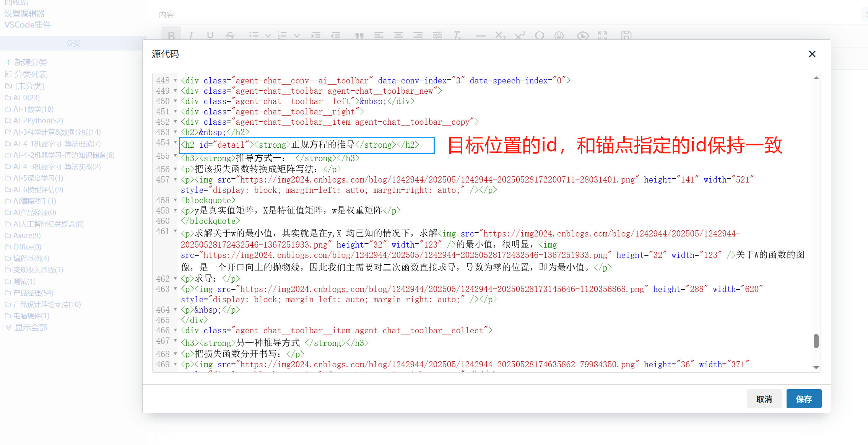Open the AI-2Python(52) category
Screen dimensions: 868x445
(x=38, y=121)
